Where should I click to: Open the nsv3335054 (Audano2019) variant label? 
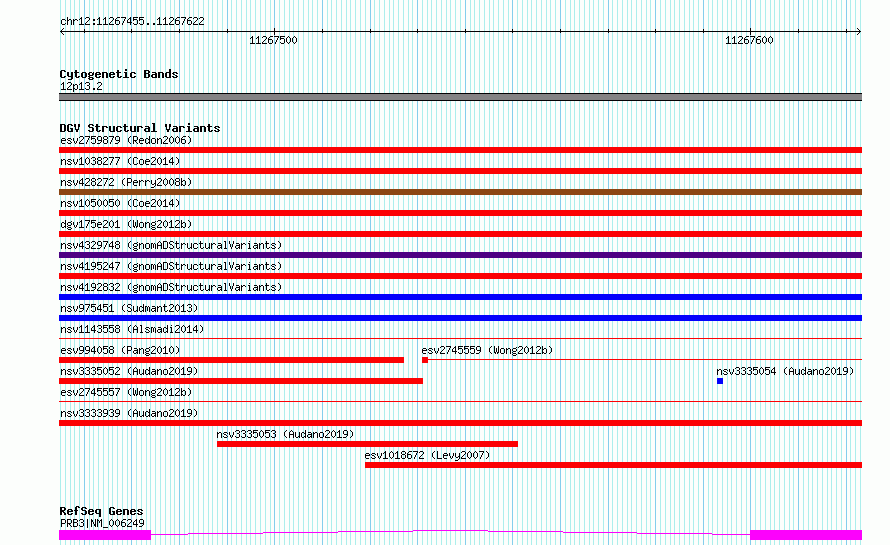pyautogui.click(x=785, y=371)
